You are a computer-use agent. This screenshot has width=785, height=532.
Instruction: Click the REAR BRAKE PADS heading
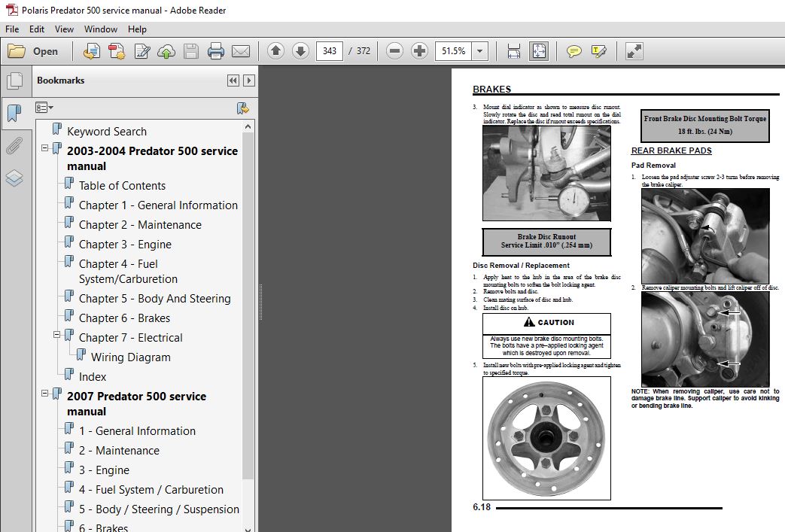tap(671, 150)
